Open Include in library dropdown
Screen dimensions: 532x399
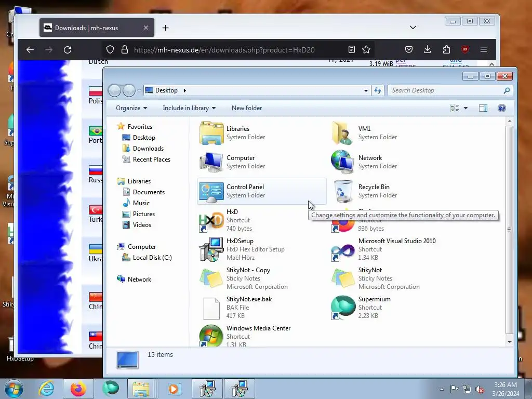[x=189, y=108]
